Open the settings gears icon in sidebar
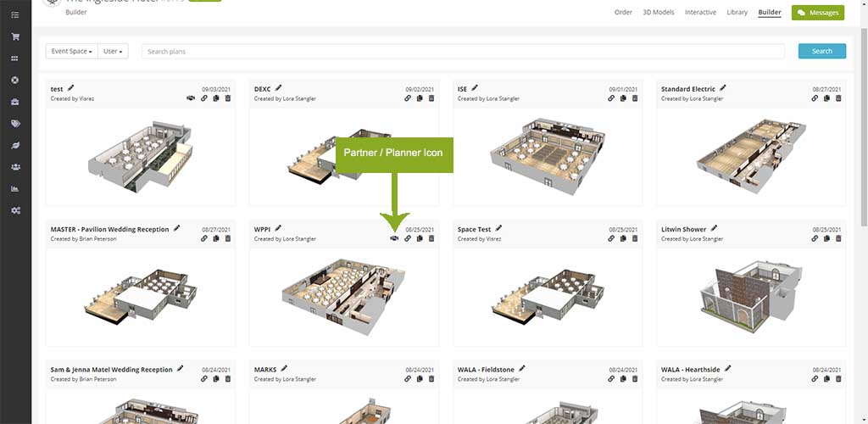This screenshot has width=868, height=424. point(15,210)
